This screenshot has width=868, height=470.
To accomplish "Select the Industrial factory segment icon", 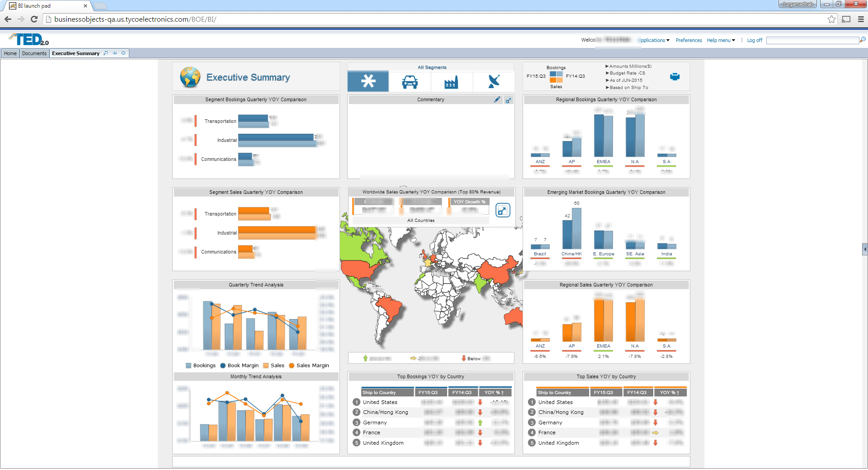I will point(451,82).
